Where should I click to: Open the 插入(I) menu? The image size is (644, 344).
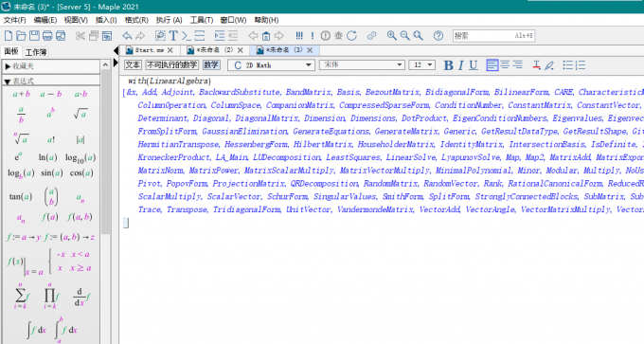click(x=106, y=20)
